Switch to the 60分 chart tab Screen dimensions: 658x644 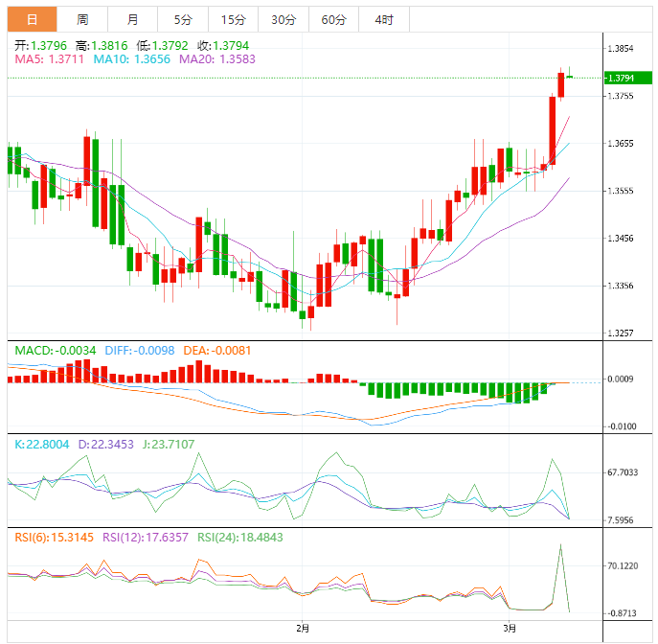[333, 19]
